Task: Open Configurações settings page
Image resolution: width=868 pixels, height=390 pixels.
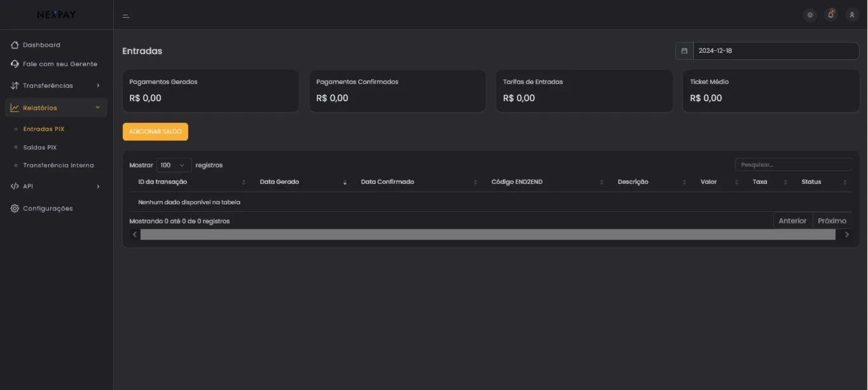Action: [48, 209]
